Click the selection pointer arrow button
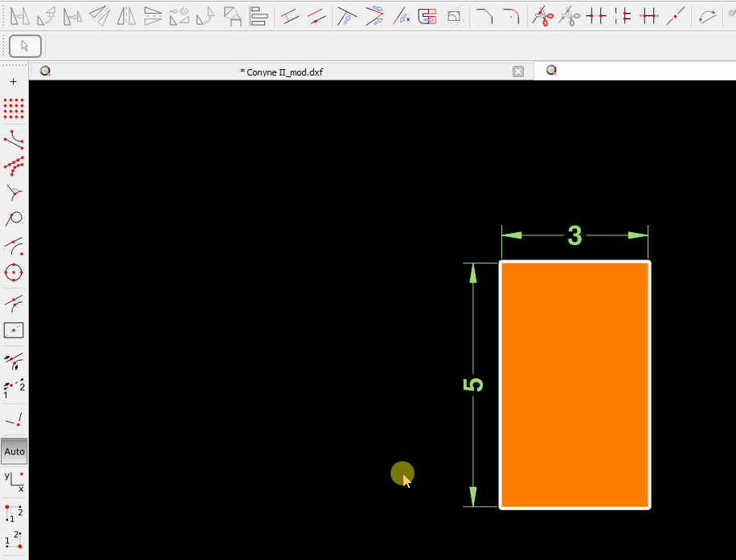The height and width of the screenshot is (560, 736). click(25, 46)
